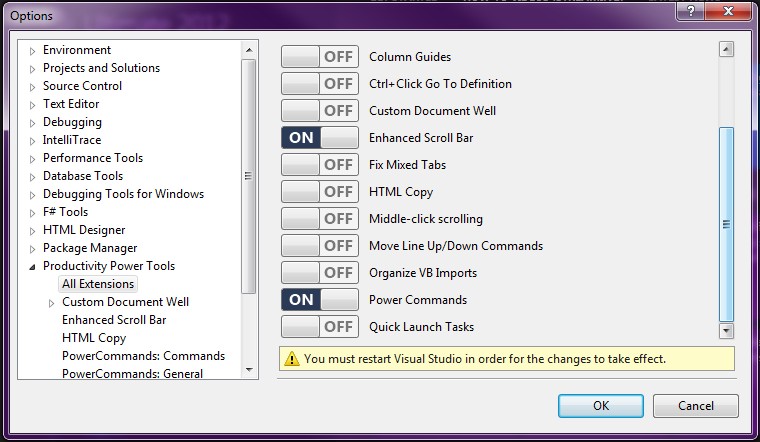The height and width of the screenshot is (442, 760).
Task: Disable the Power Commands toggle
Action: 320,300
